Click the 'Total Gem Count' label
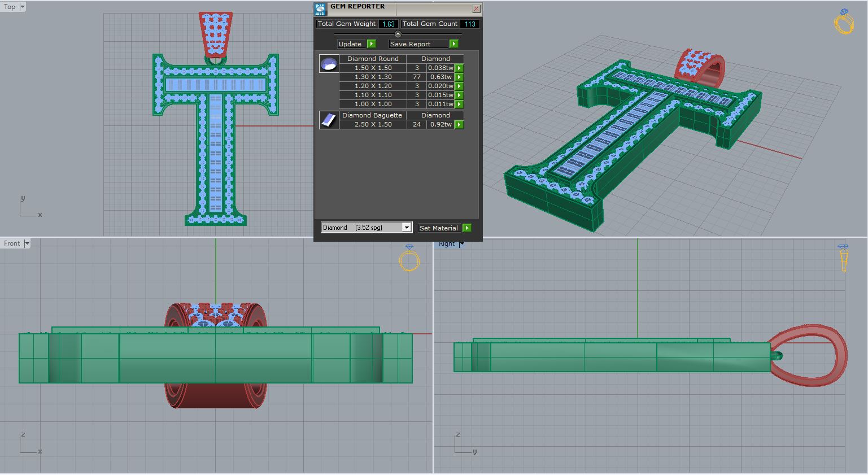This screenshot has width=868, height=475. coord(430,24)
